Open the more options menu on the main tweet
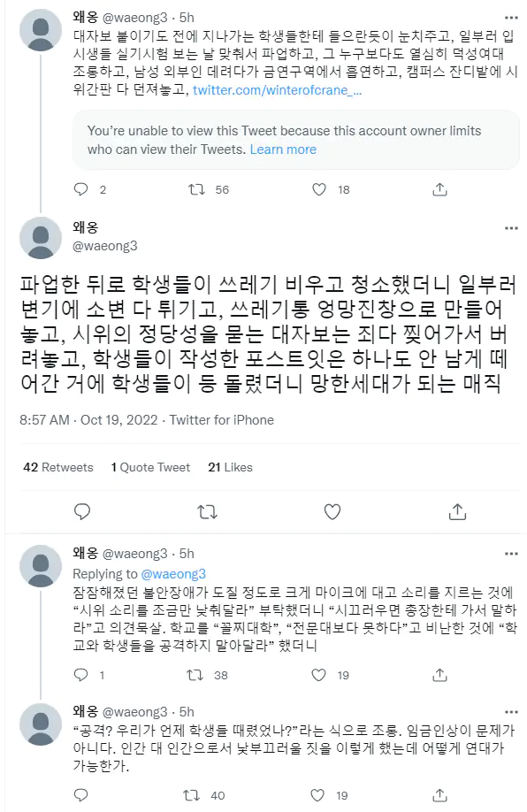Image resolution: width=527 pixels, height=812 pixels. click(511, 226)
